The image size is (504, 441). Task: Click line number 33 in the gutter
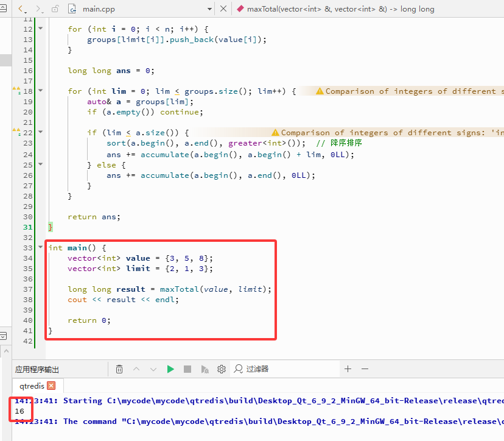point(28,248)
